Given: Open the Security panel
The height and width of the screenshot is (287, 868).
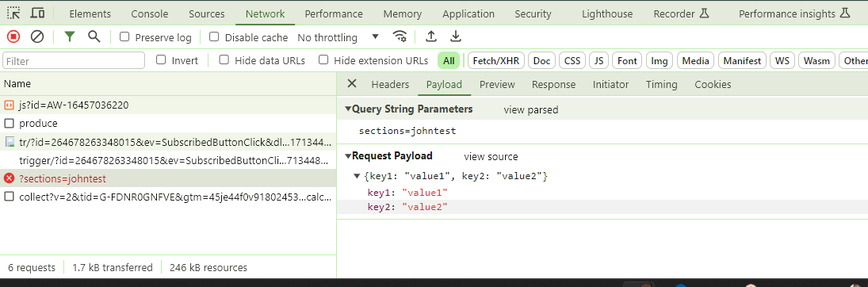Looking at the screenshot, I should [533, 13].
